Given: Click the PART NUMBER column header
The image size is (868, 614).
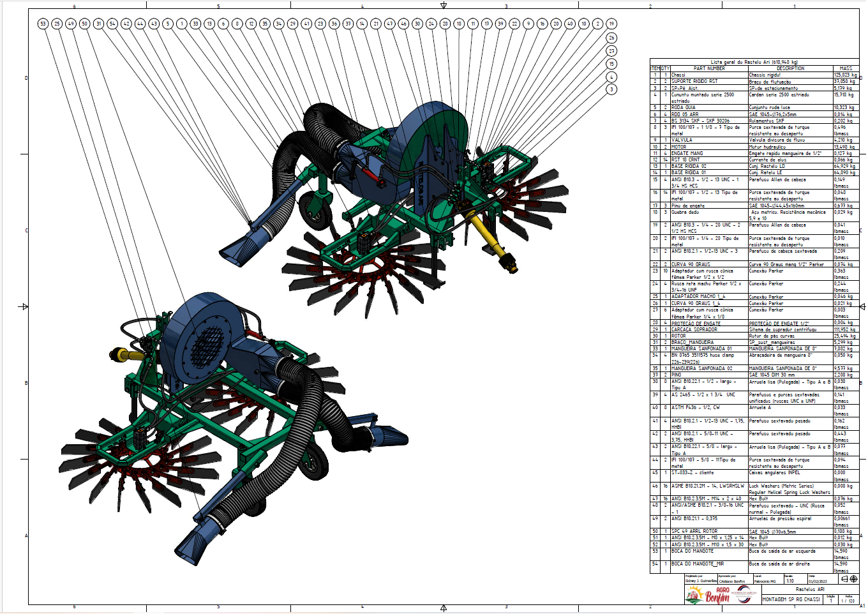Looking at the screenshot, I should [709, 68].
